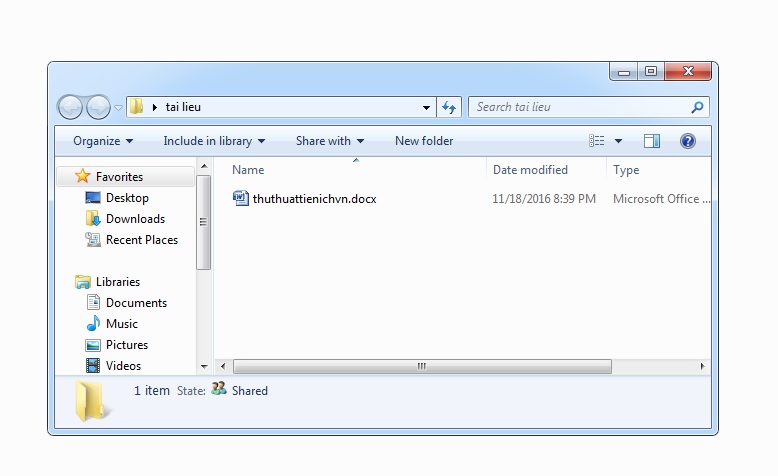Select the thuthuattienichvn.docx file
This screenshot has height=476, width=778.
coord(314,199)
